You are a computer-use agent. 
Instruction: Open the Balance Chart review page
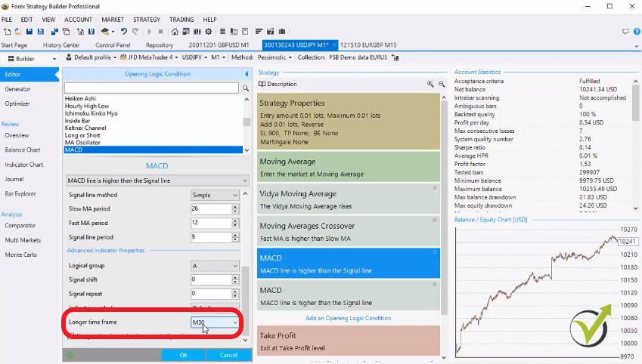tap(23, 150)
